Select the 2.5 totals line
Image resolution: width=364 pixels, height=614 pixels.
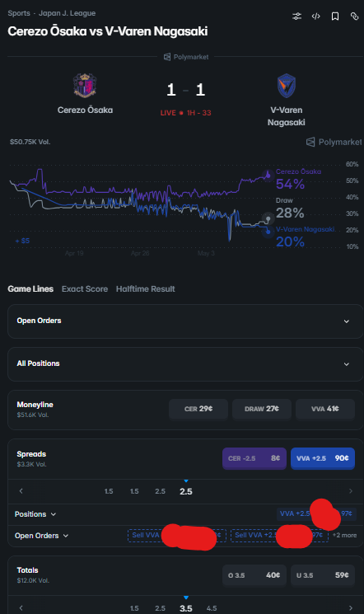160,608
